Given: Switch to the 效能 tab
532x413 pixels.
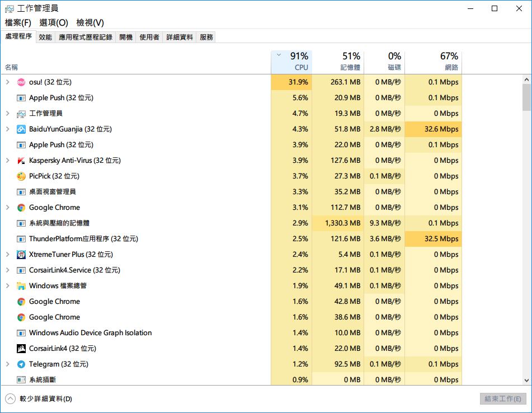Looking at the screenshot, I should (45, 37).
